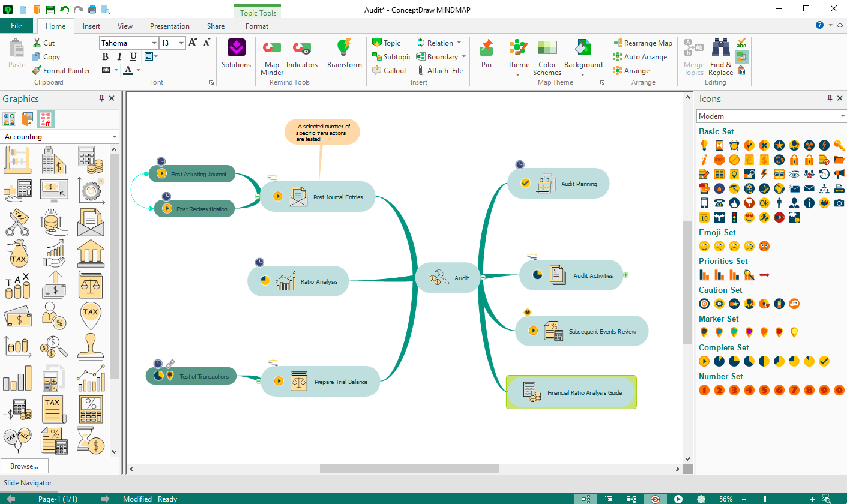Open the Boundary dropdown arrow
This screenshot has height=504, width=847.
click(x=464, y=56)
